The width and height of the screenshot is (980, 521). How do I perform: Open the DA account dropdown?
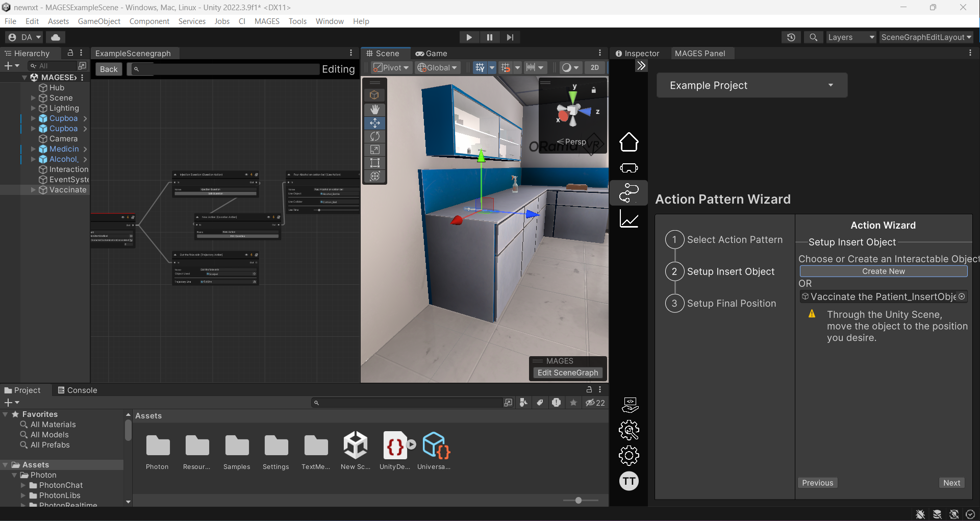(x=24, y=37)
